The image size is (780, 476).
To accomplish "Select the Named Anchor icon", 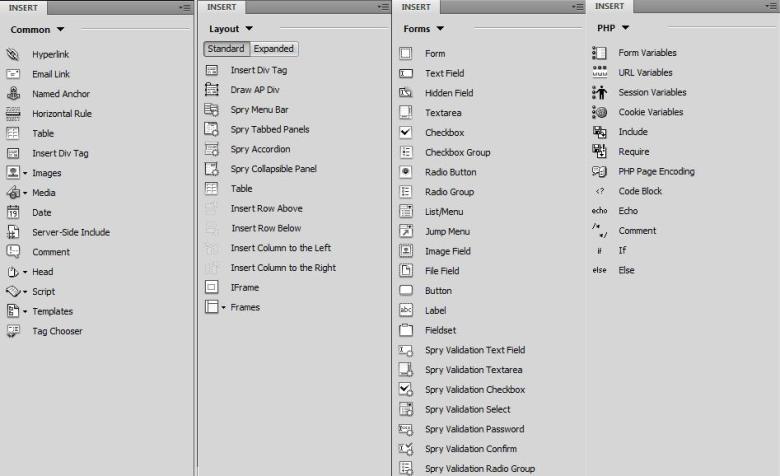I will (x=13, y=94).
